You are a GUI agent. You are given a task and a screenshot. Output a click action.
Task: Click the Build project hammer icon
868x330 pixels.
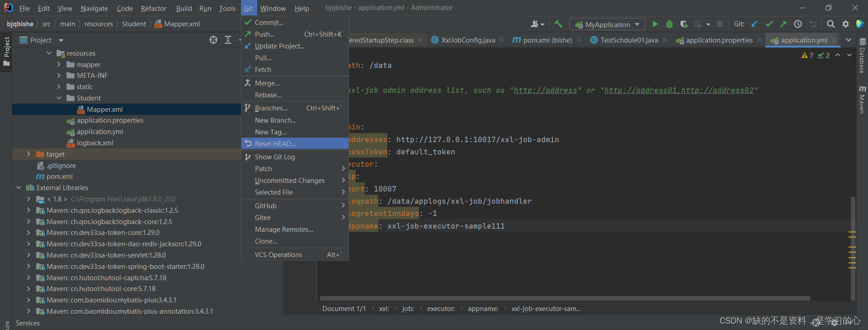(558, 24)
